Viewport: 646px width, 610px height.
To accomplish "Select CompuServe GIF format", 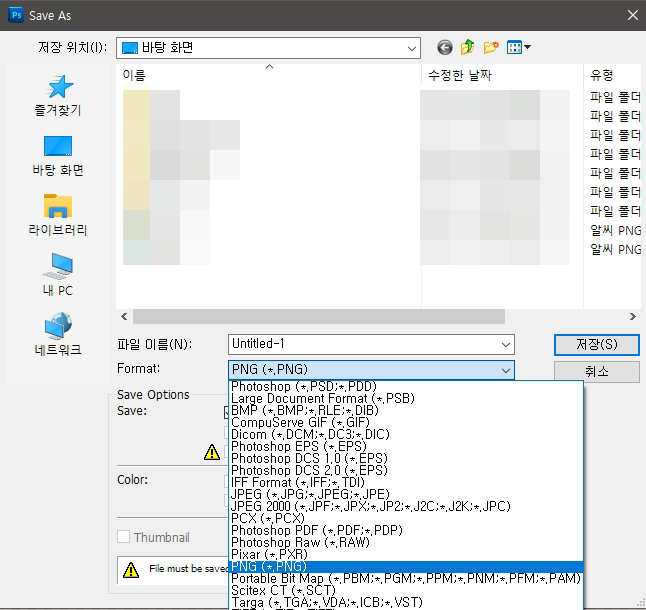I will 406,423.
